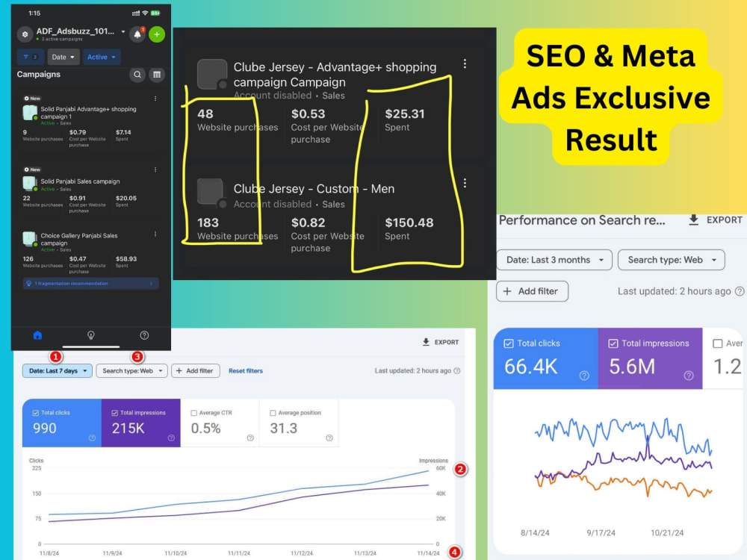747x560 pixels.
Task: Expand the ADF_Adsbuzz account switcher dropdown
Action: point(123,31)
